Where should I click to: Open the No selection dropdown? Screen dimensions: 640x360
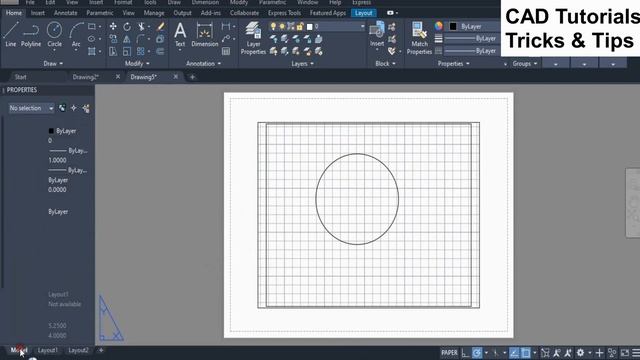(x=31, y=108)
